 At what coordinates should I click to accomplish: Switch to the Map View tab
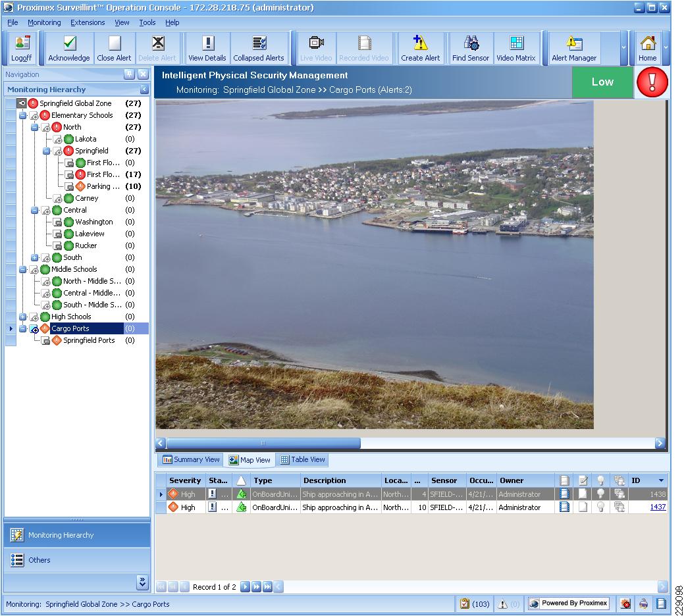(x=250, y=460)
